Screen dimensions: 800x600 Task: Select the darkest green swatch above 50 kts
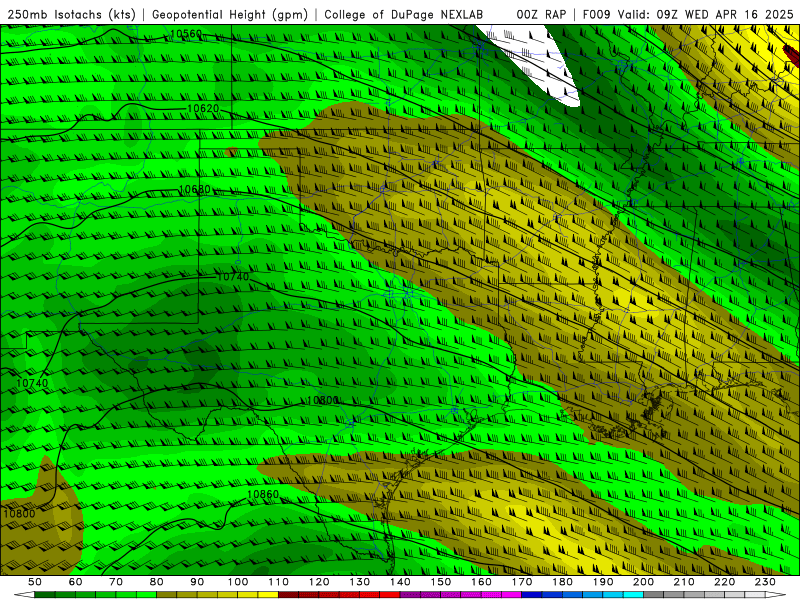45,595
